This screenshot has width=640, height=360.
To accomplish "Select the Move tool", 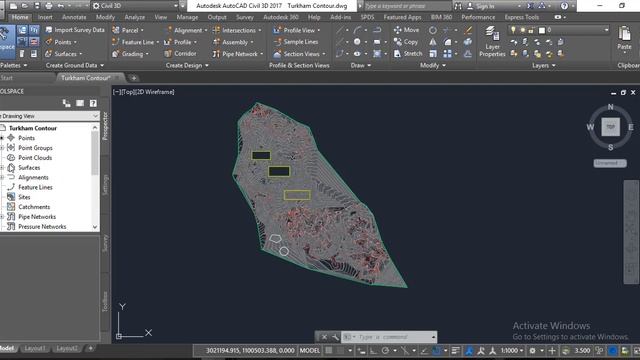I will click(406, 30).
